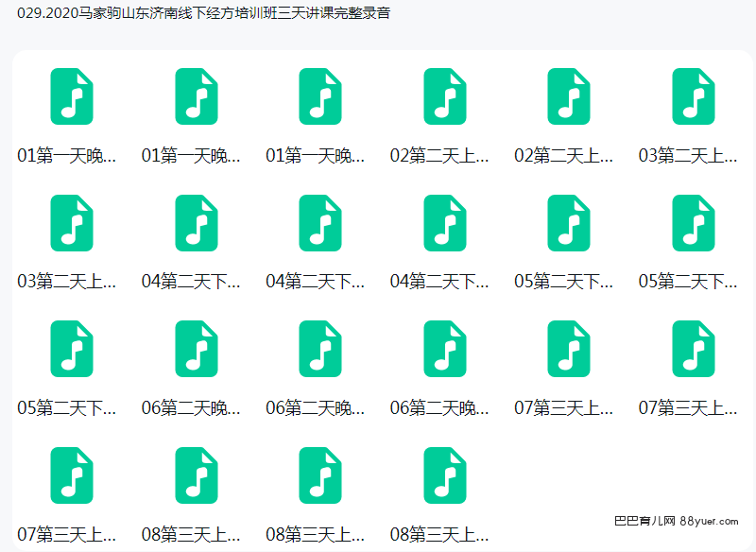Select the first 04第二天下 audio file icon

pos(197,223)
